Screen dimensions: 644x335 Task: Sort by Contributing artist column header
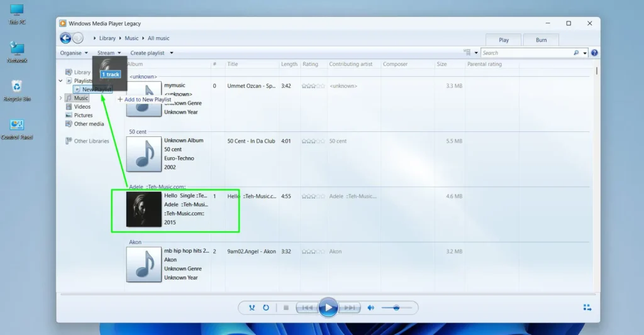pyautogui.click(x=350, y=64)
